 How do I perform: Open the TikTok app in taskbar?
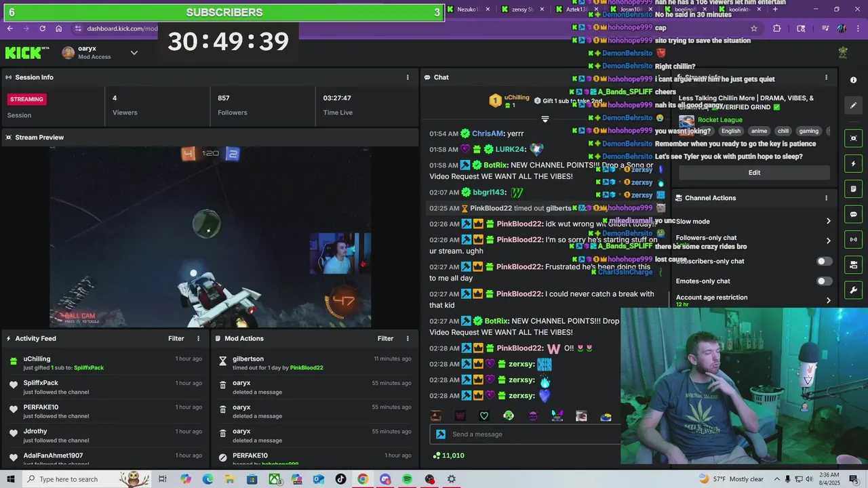coord(340,479)
